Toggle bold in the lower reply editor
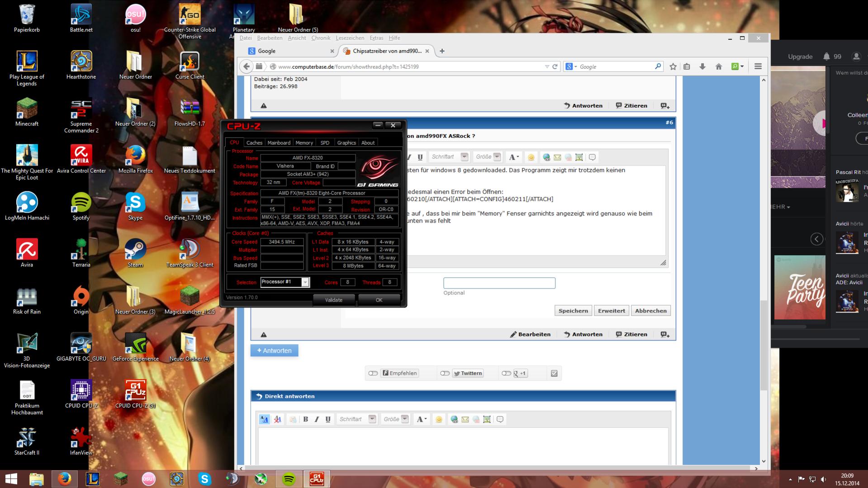 coord(306,419)
